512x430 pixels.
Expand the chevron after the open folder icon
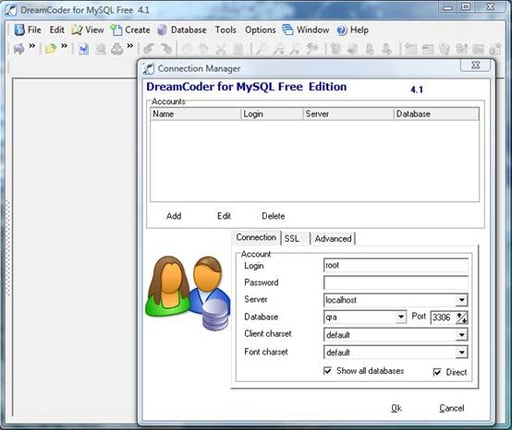(64, 46)
